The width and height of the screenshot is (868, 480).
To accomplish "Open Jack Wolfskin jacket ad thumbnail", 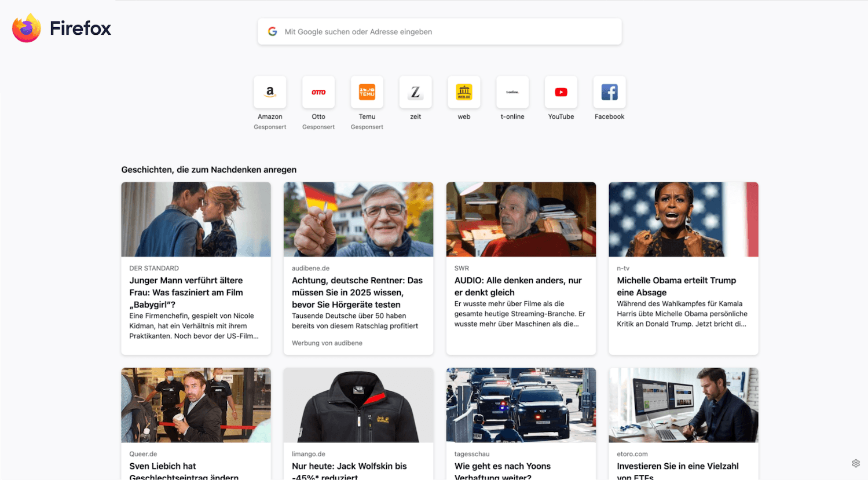I will point(358,405).
